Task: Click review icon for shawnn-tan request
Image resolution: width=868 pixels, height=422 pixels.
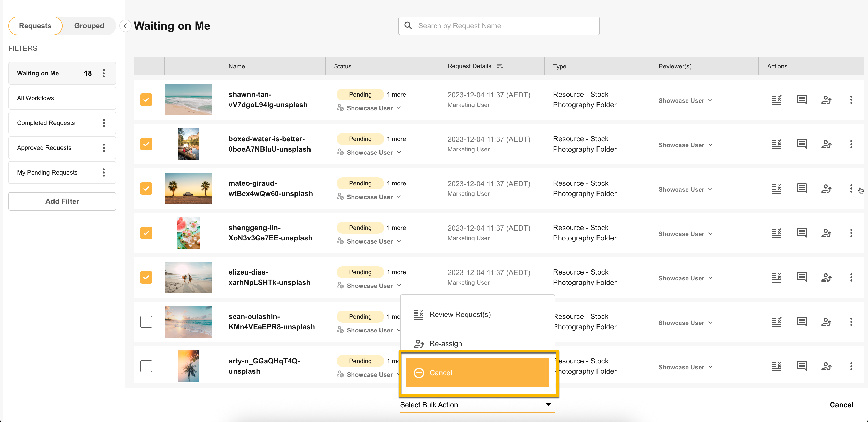Action: click(777, 100)
